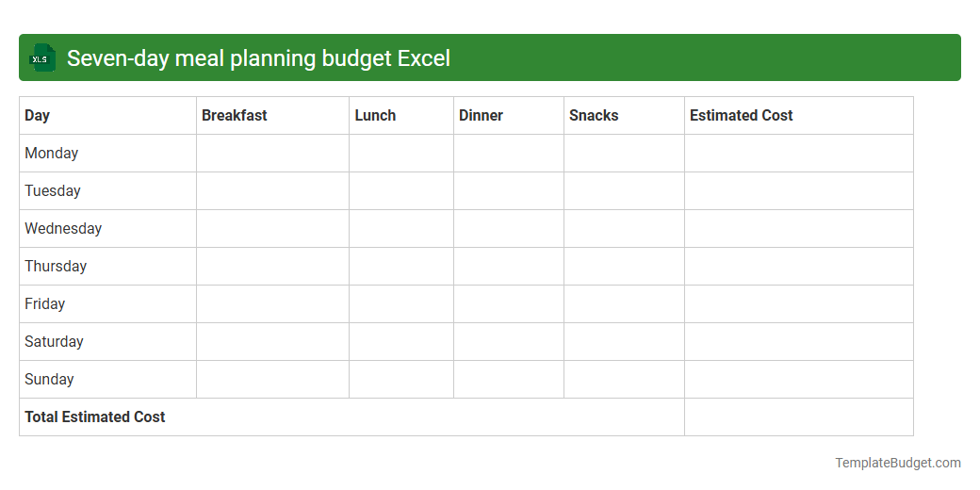
Task: Click the Breakfast column header
Action: [x=272, y=116]
